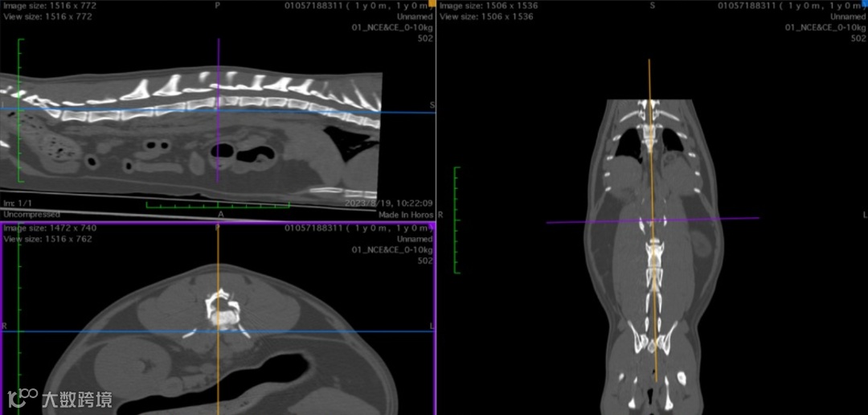
Task: Click the orange view-color marker atop sagittal pane
Action: click(x=432, y=2)
